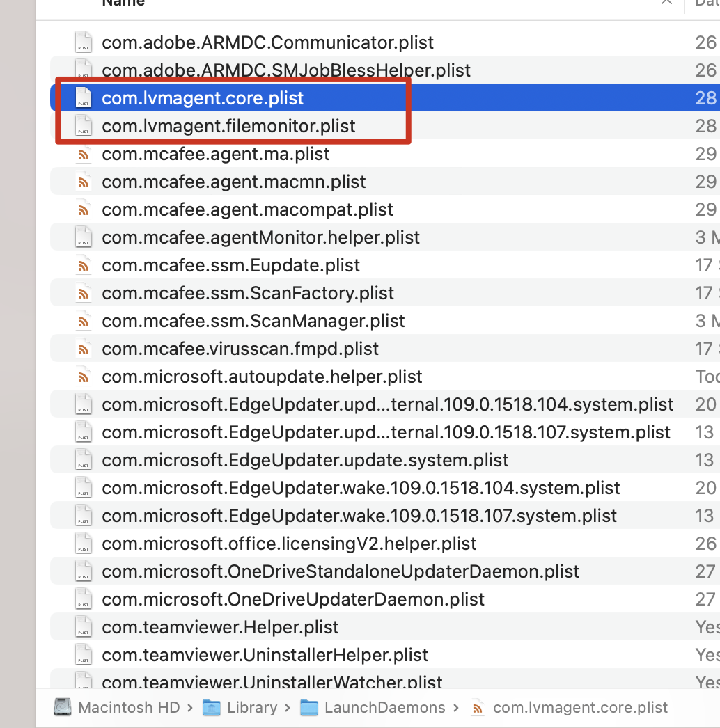Viewport: 720px width, 728px height.
Task: Click feed icon of com.mcafee.virusscan.fmpd.plist
Action: (84, 349)
